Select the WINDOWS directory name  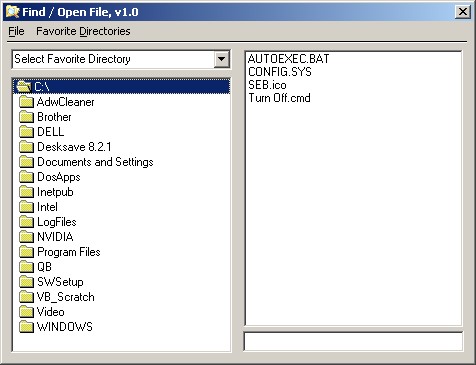point(65,327)
